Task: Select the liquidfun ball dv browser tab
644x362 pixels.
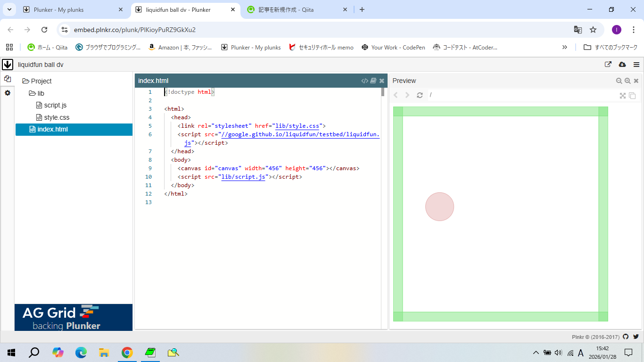Action: [185, 9]
